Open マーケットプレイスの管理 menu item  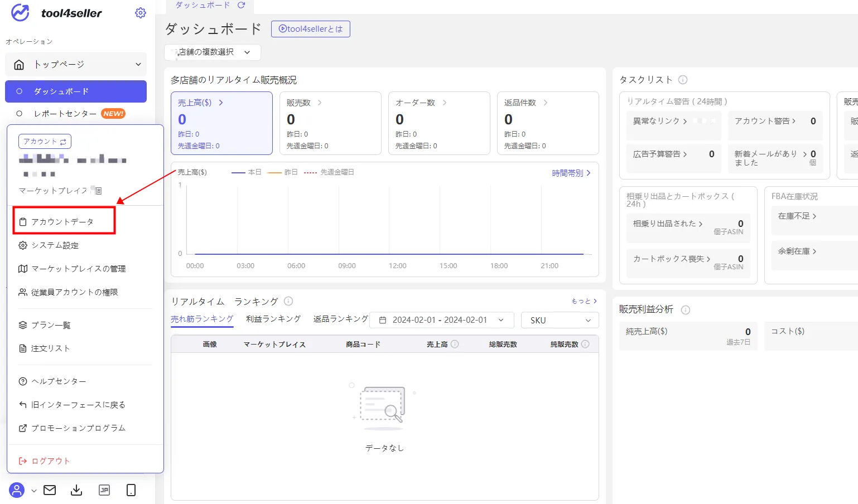click(78, 269)
